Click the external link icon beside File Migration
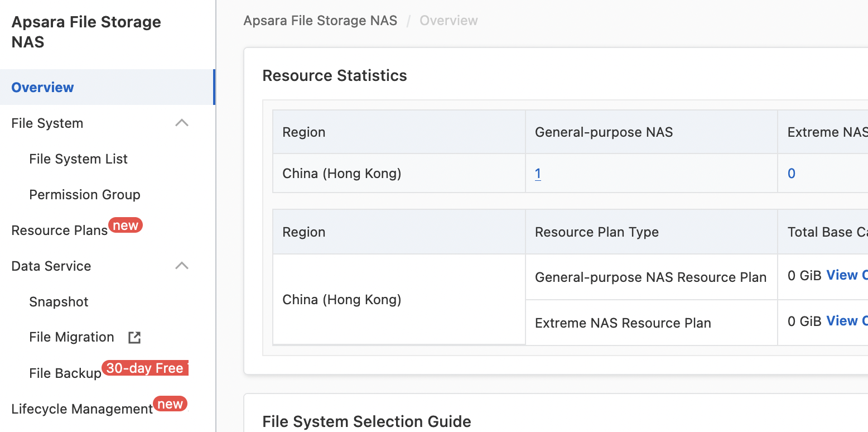The height and width of the screenshot is (432, 868). tap(134, 337)
